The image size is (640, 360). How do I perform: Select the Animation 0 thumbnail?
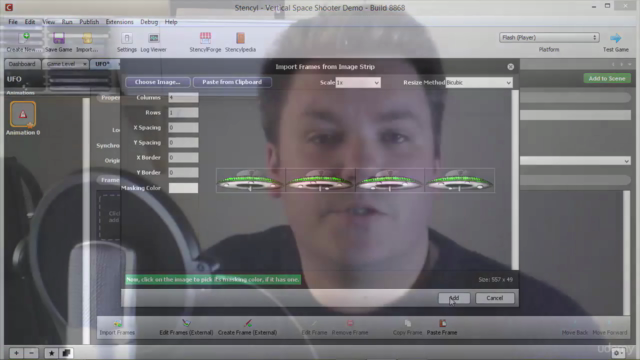(x=23, y=114)
